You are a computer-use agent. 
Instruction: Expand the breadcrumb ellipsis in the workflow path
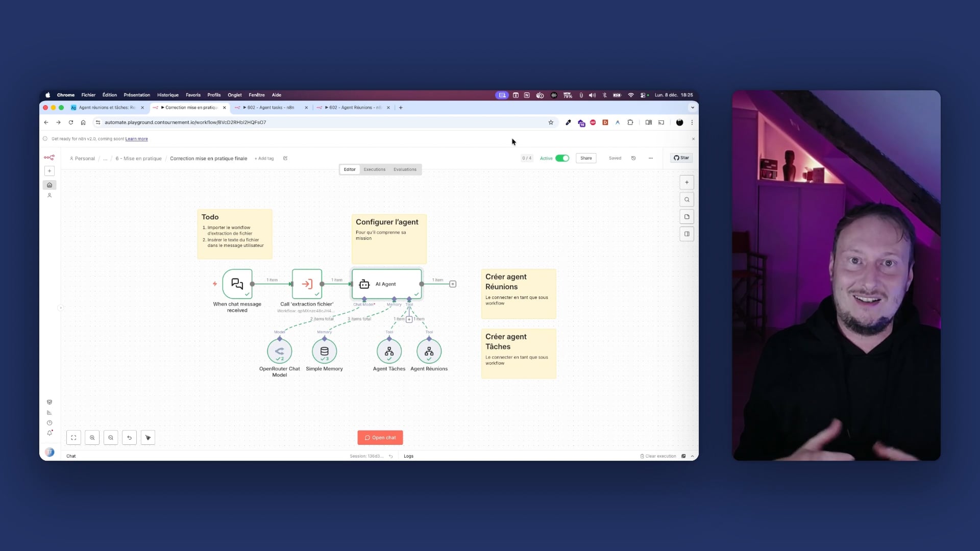pos(105,159)
